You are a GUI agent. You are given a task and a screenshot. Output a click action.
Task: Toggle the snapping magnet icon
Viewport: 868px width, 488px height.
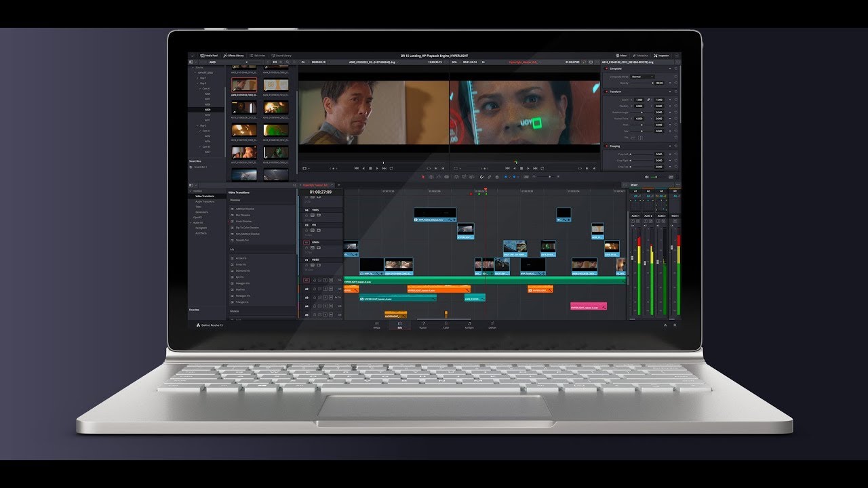tap(481, 177)
